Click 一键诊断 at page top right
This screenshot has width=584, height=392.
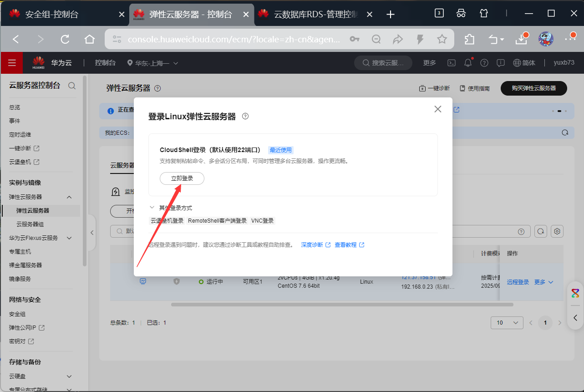tap(434, 88)
